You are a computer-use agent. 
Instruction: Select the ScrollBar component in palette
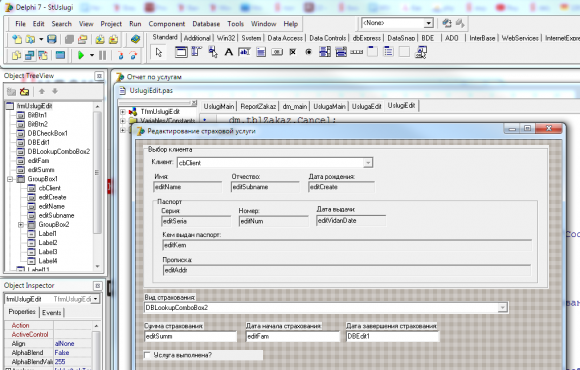pos(357,52)
